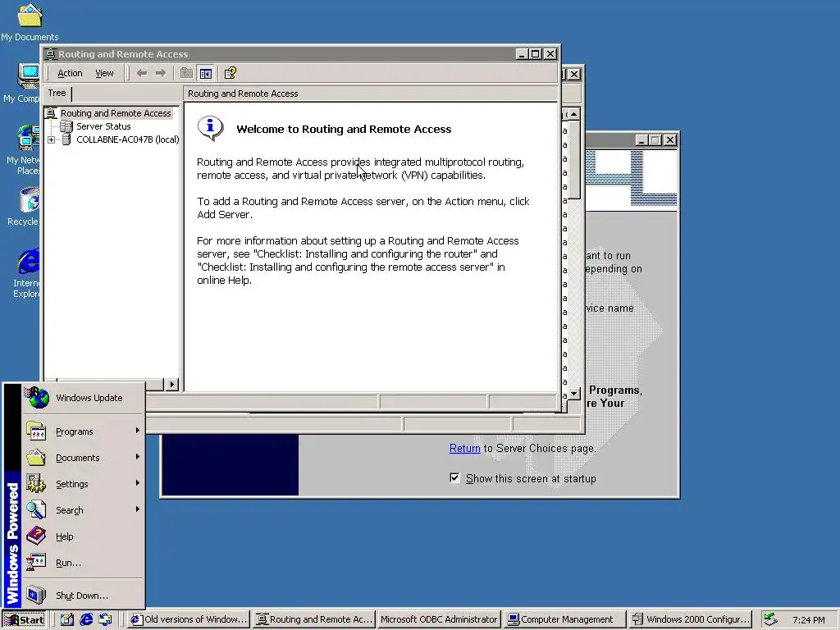840x630 pixels.
Task: Switch to Old versions of Windows taskbar button
Action: (x=189, y=620)
